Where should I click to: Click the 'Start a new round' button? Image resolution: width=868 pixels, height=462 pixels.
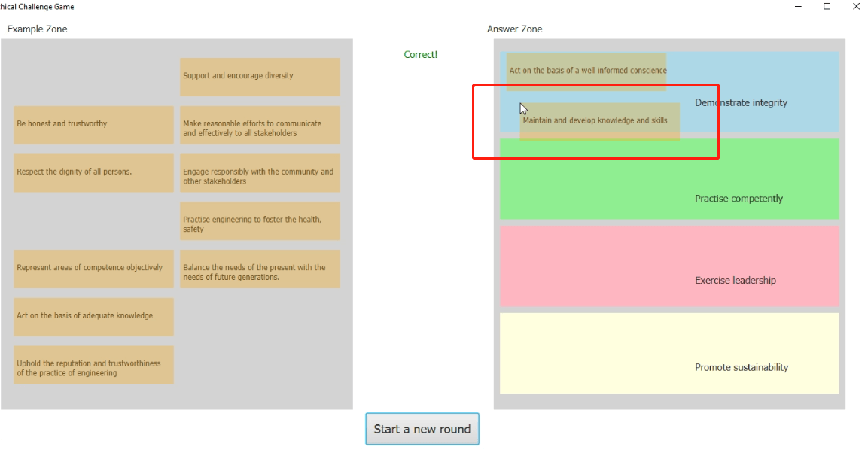pyautogui.click(x=422, y=429)
